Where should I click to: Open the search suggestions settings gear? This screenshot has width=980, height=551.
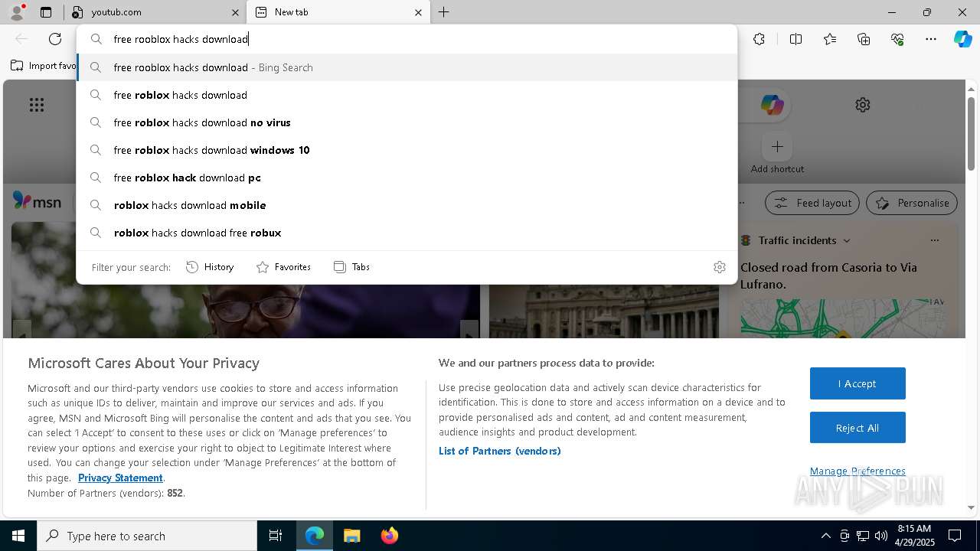click(719, 267)
